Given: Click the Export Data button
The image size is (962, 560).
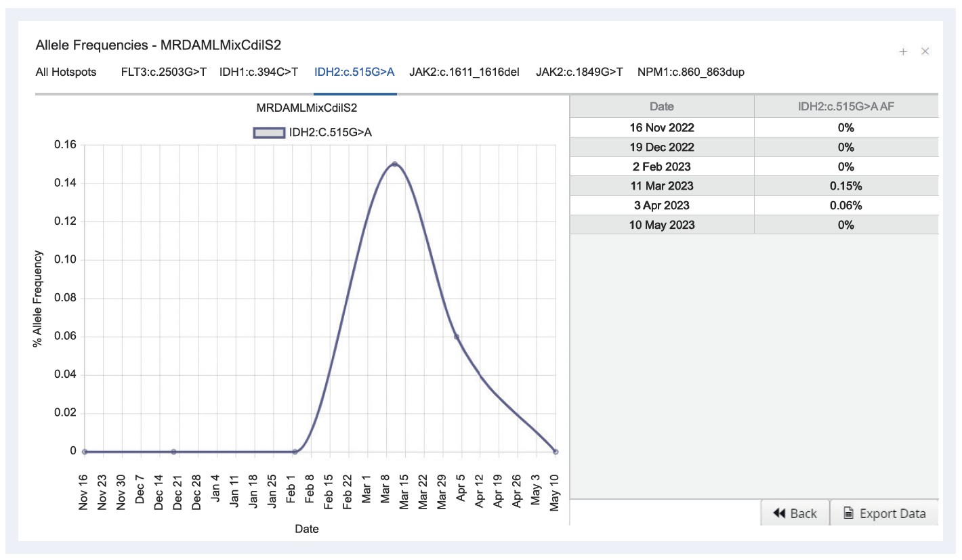Looking at the screenshot, I should click(885, 513).
